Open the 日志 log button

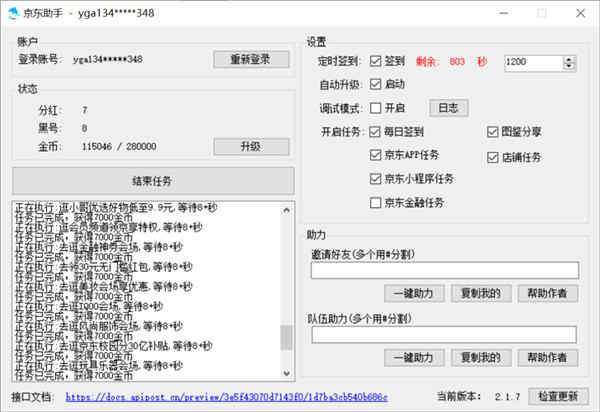tap(448, 108)
